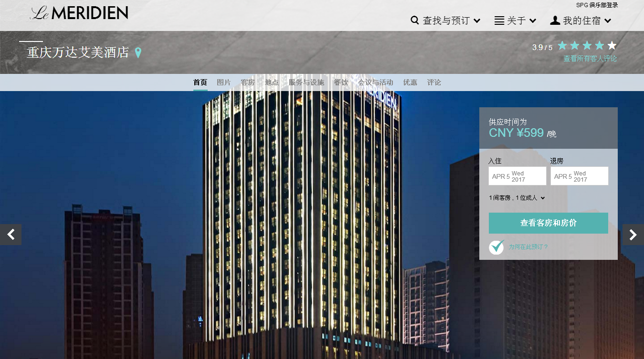Open the 1间客房, 1位成人 selector
Image resolution: width=644 pixels, height=359 pixels.
pos(517,198)
